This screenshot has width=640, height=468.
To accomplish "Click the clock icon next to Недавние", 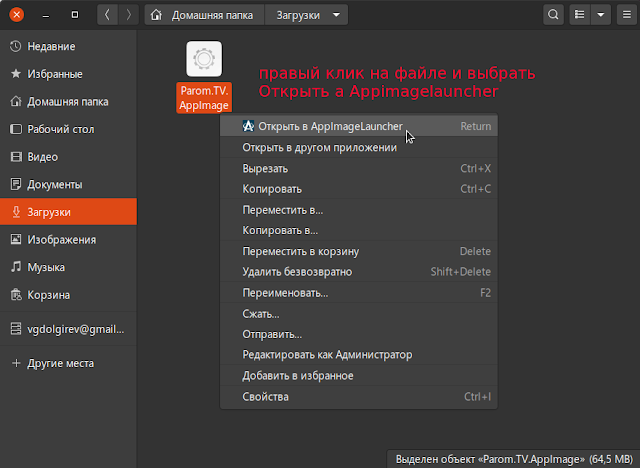I will click(x=16, y=47).
